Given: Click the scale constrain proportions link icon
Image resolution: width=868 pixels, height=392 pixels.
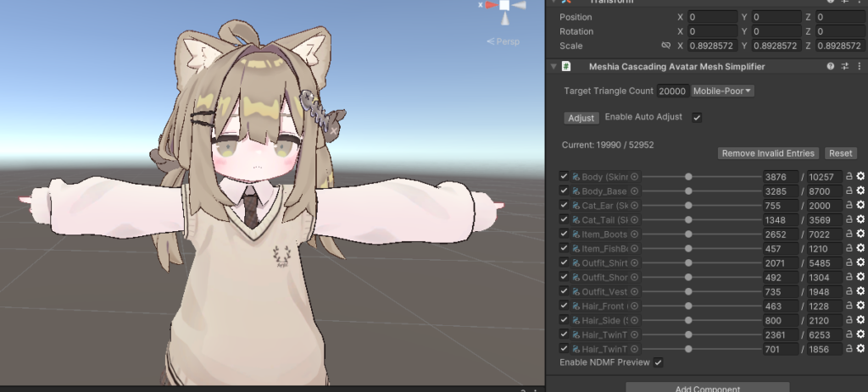Looking at the screenshot, I should pos(665,46).
